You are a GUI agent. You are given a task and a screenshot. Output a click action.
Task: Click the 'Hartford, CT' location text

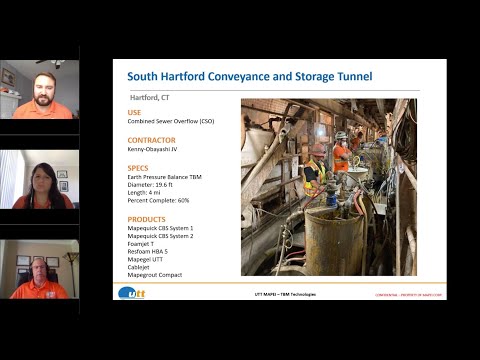click(x=150, y=98)
